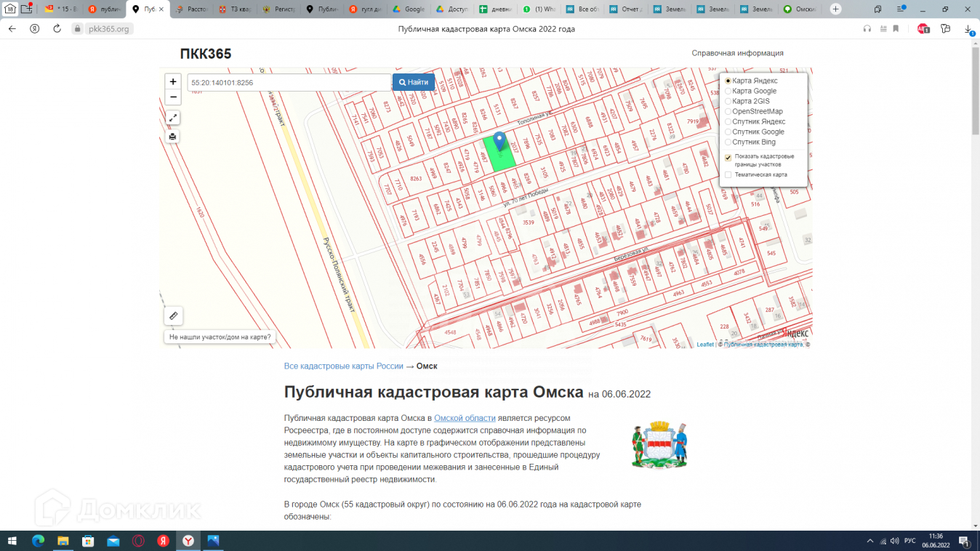Open the Windows Start menu
980x551 pixels.
pyautogui.click(x=12, y=541)
